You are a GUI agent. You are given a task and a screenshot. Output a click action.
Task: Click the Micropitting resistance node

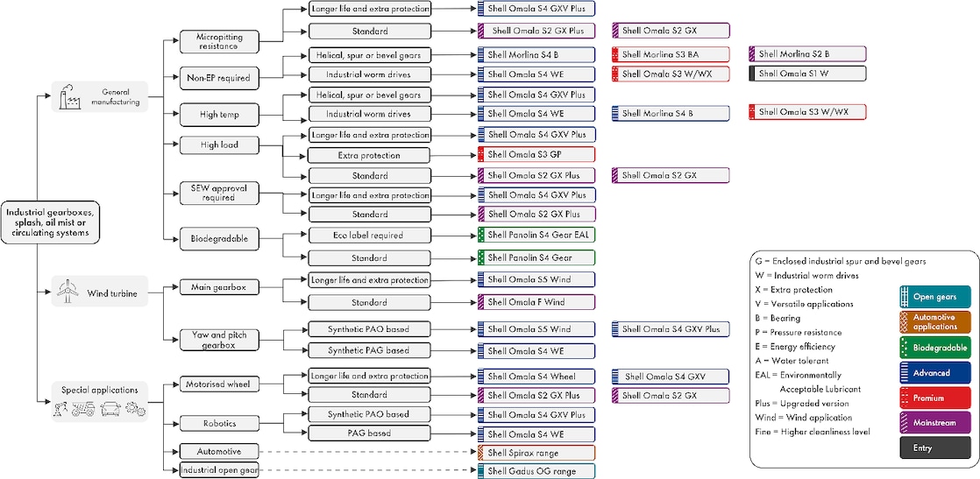219,42
